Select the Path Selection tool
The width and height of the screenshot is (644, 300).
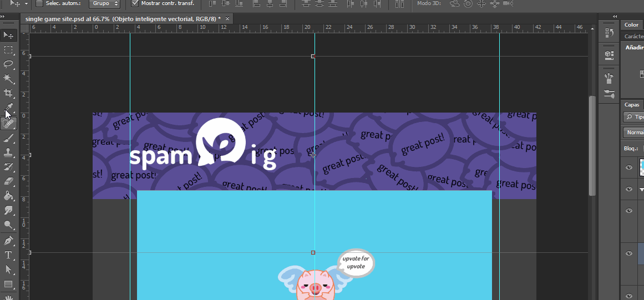tap(8, 269)
